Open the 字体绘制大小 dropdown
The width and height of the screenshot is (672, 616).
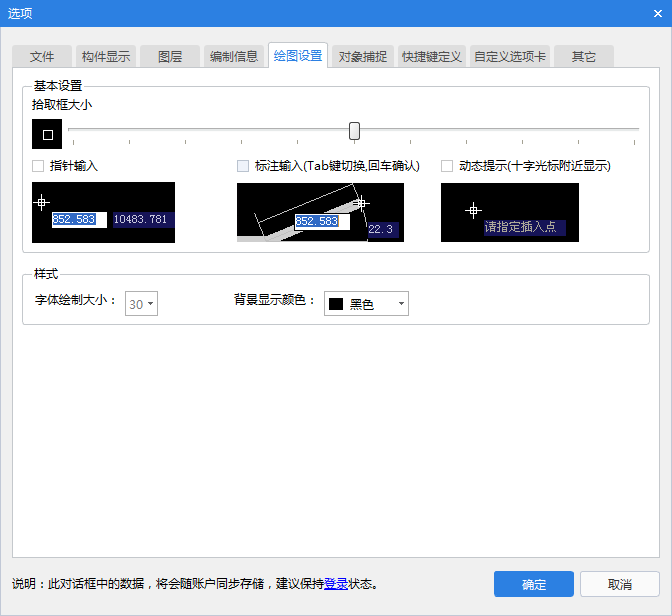tap(141, 304)
